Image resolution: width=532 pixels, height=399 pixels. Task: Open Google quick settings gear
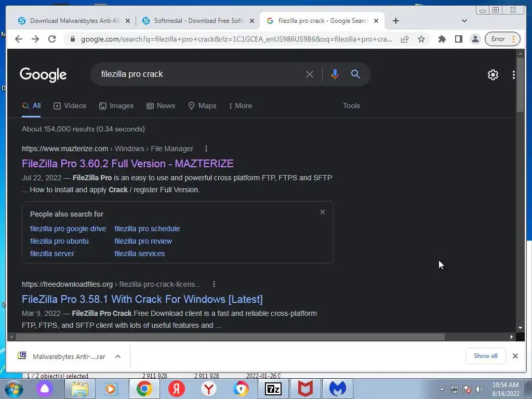[x=493, y=75]
